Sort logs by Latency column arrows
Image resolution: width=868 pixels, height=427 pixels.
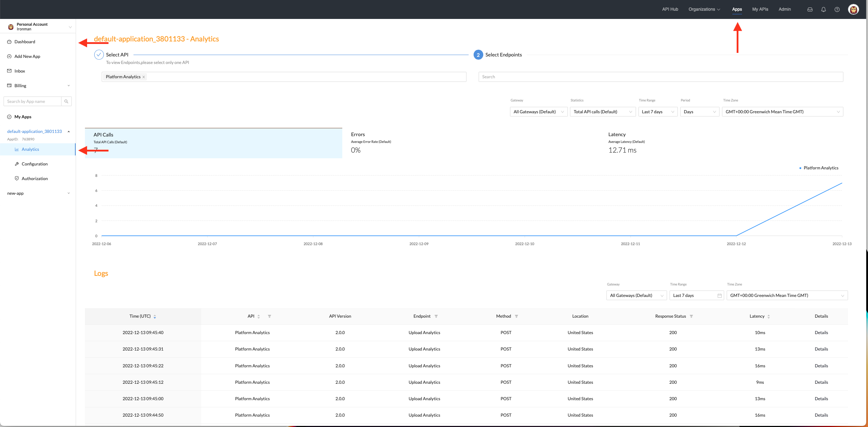coord(768,317)
